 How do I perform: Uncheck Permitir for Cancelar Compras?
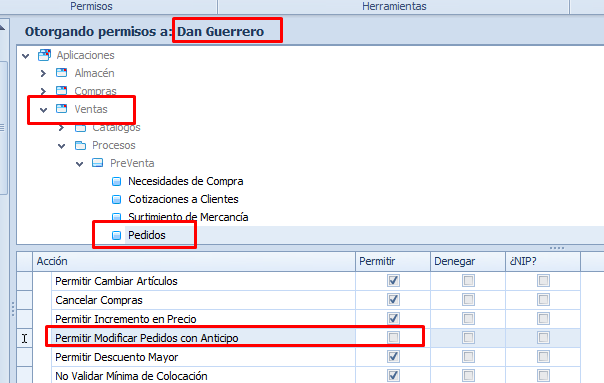coord(393,299)
